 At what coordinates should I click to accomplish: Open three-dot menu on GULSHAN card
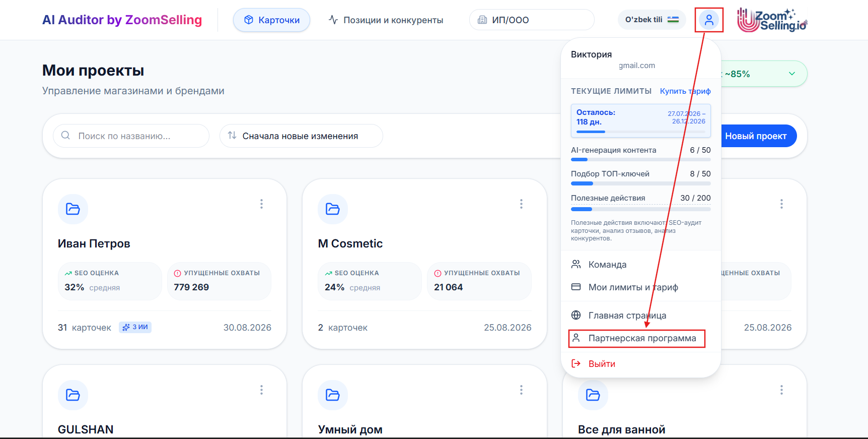click(261, 390)
